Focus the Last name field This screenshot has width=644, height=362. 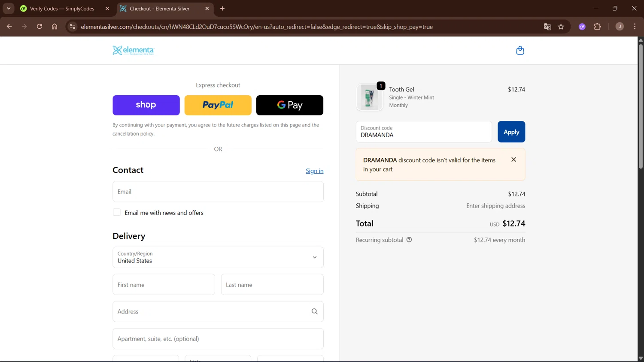(272, 284)
